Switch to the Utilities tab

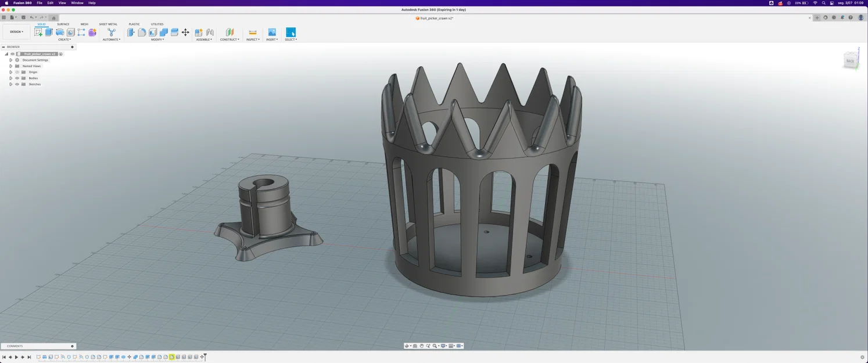pos(157,24)
